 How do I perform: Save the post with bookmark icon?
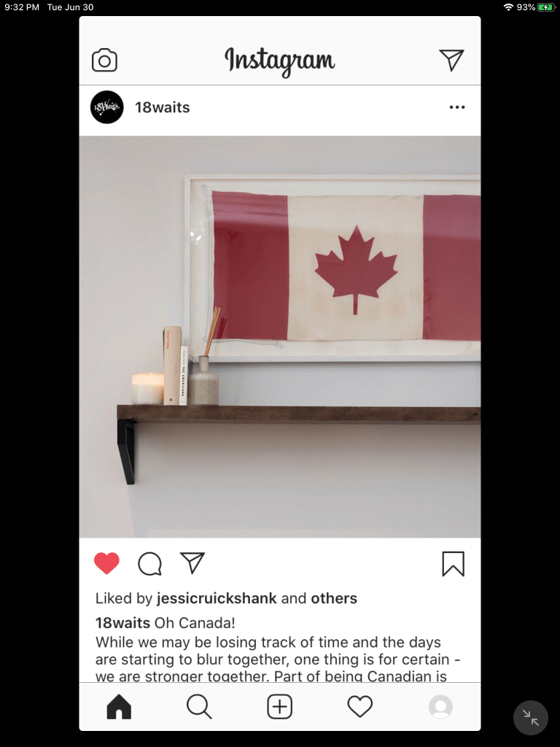point(453,564)
